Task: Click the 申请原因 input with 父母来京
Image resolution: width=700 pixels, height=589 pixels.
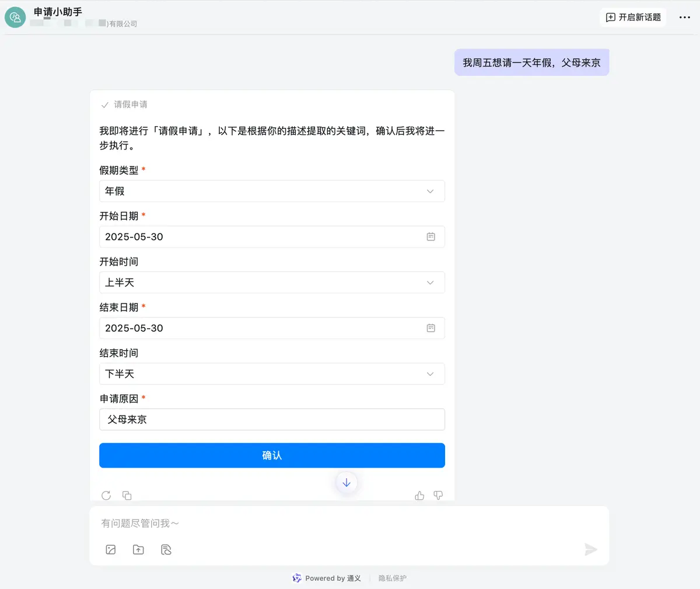Action: (272, 419)
